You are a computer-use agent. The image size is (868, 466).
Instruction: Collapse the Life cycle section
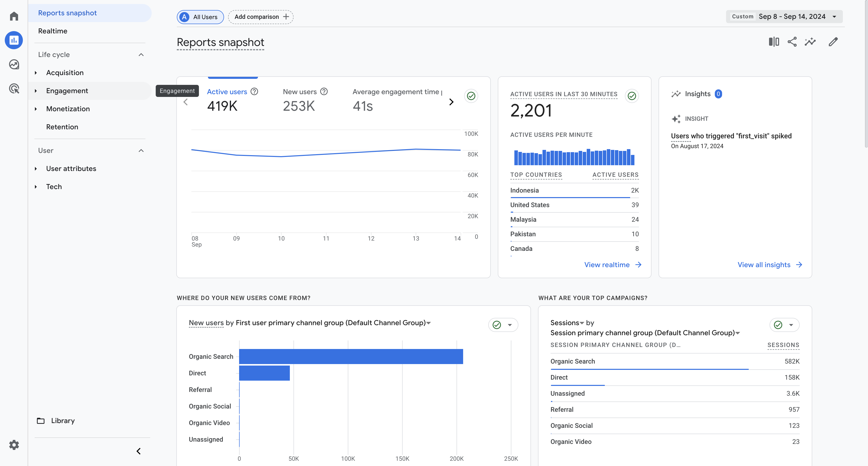(x=141, y=54)
